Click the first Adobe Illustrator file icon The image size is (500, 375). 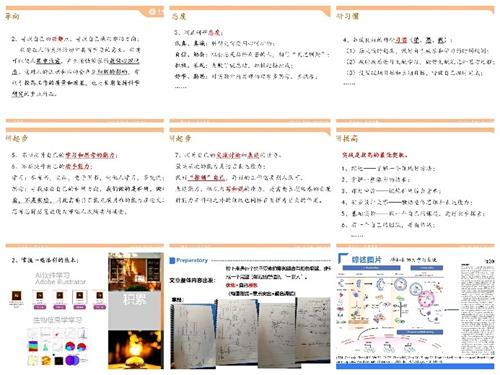point(17,296)
